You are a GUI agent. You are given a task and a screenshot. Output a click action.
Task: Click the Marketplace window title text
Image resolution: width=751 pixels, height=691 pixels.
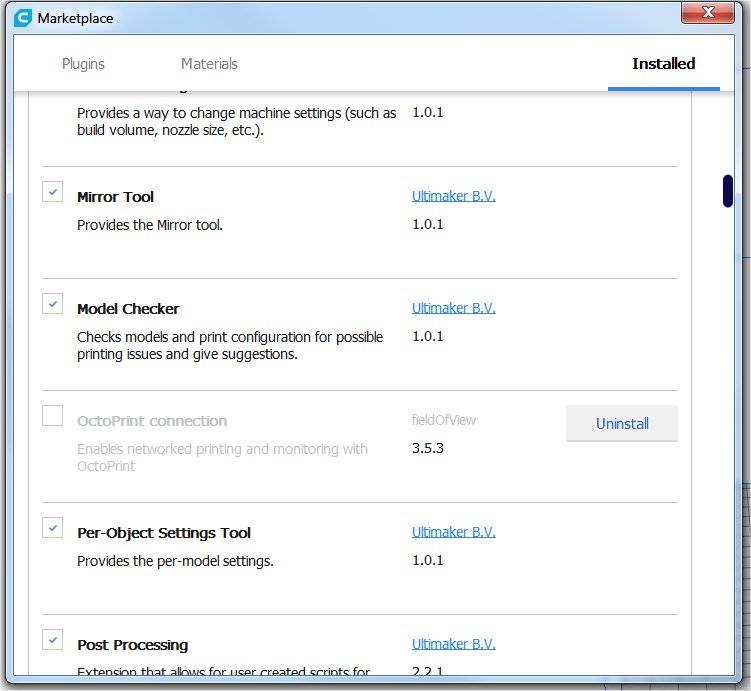[x=76, y=19]
